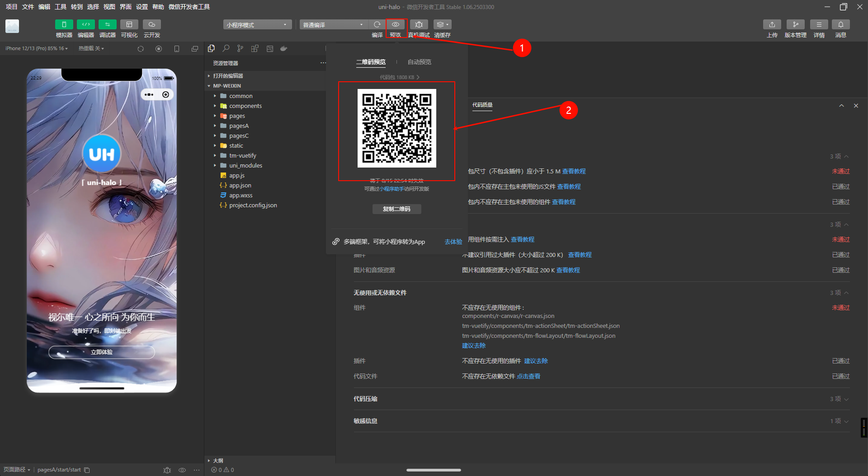Screen dimensions: 868x476
Task: Click simulator stop/record icon
Action: [159, 49]
